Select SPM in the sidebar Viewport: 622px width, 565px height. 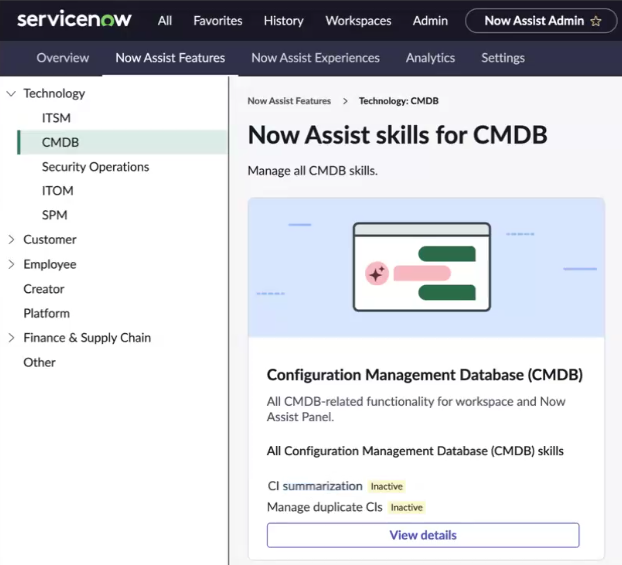55,215
